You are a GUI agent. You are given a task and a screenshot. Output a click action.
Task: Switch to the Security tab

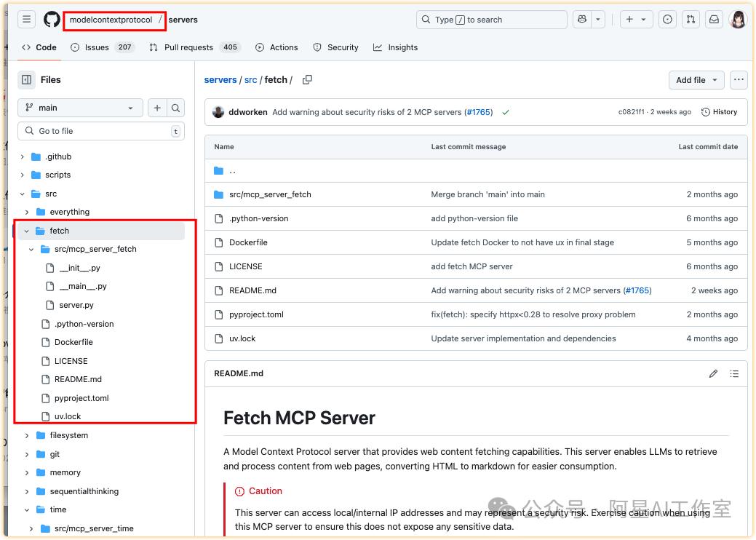click(x=335, y=47)
